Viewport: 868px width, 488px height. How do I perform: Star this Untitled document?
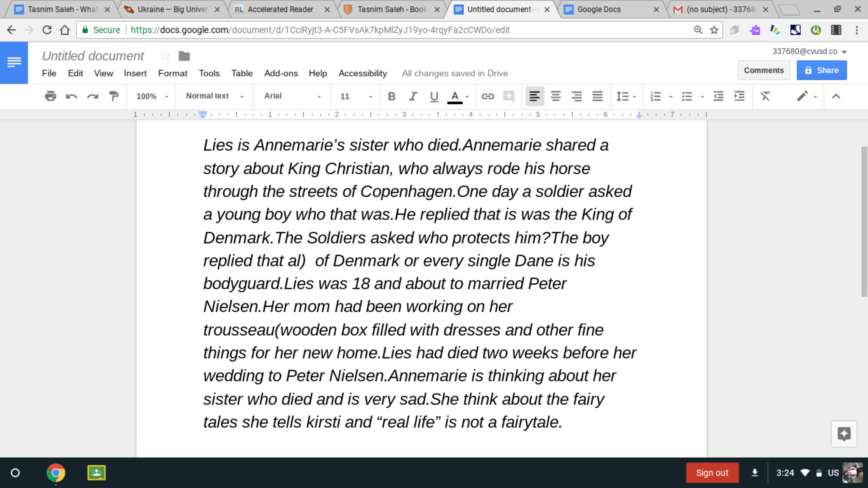coord(165,56)
